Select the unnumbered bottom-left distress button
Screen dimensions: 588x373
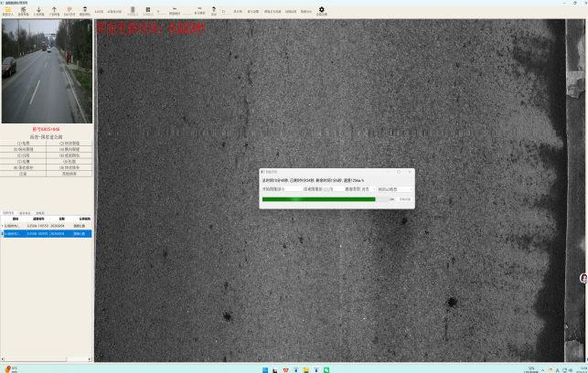pyautogui.click(x=23, y=174)
